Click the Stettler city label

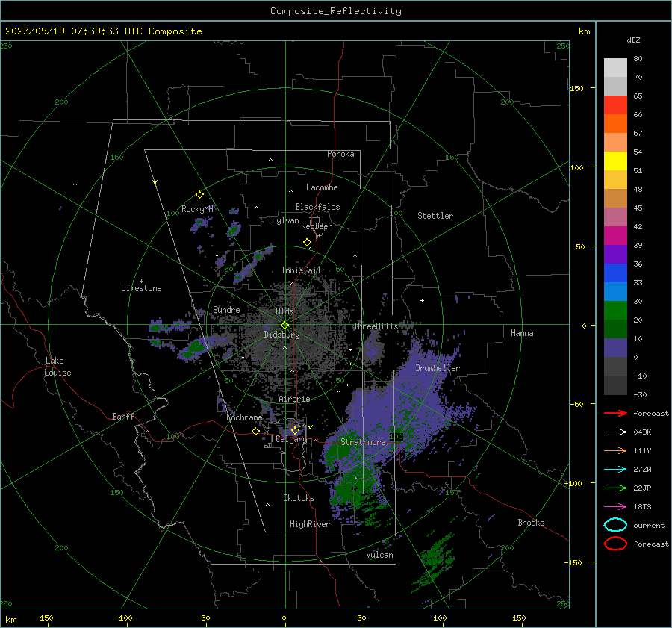tap(435, 216)
